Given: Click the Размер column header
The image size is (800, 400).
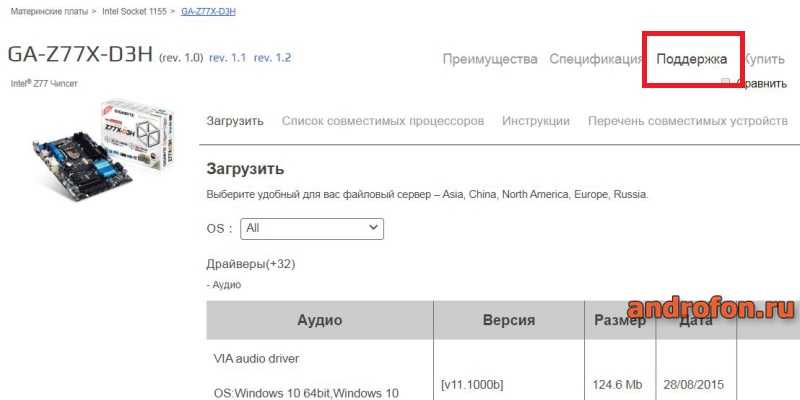Looking at the screenshot, I should click(x=620, y=320).
